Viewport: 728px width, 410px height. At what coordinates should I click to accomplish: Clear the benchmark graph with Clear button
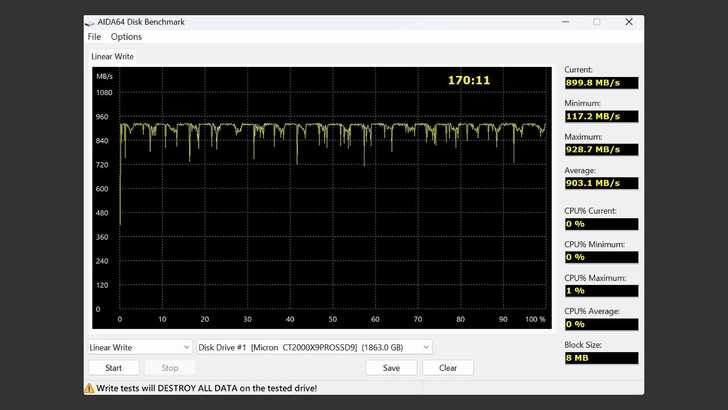[448, 367]
